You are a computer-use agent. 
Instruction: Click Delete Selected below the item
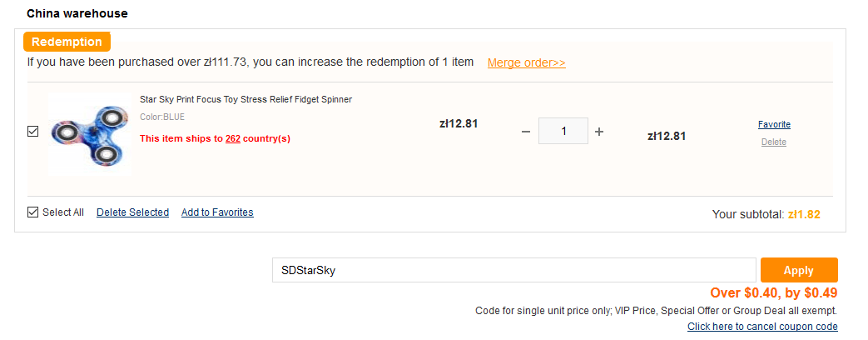click(x=132, y=212)
